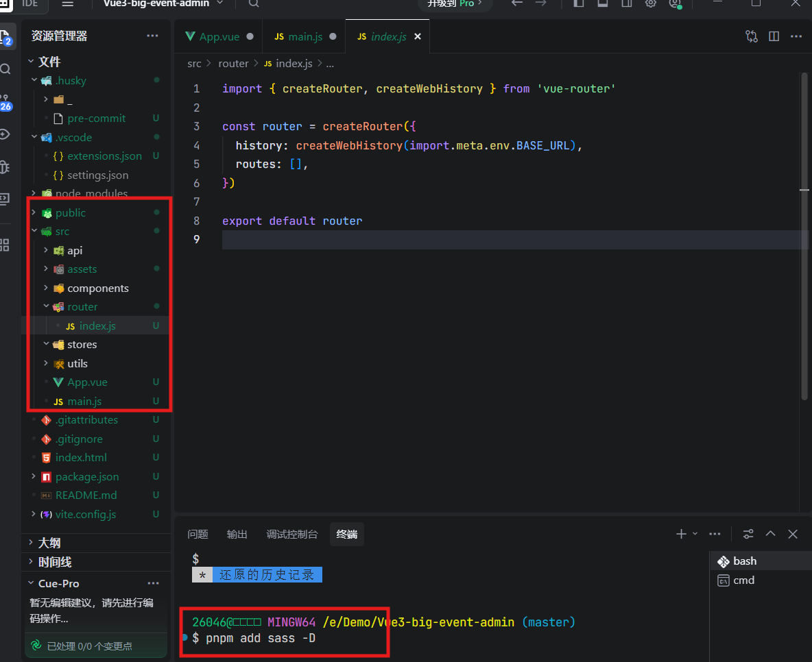Open the account profile icon
Screen dimensions: 812x662
(x=676, y=3)
